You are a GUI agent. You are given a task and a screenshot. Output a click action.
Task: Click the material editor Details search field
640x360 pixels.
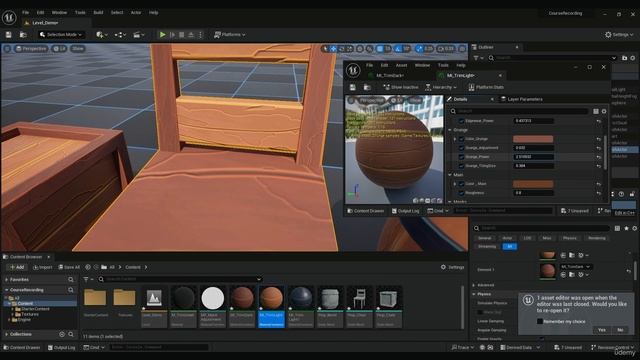pyautogui.click(x=520, y=111)
